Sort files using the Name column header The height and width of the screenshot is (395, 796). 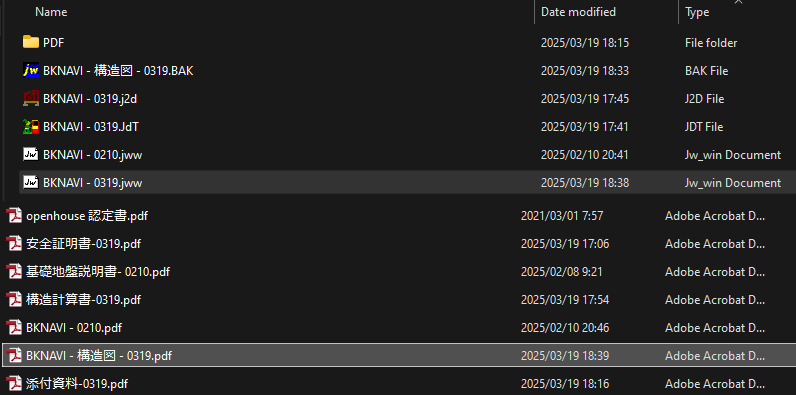click(x=51, y=12)
